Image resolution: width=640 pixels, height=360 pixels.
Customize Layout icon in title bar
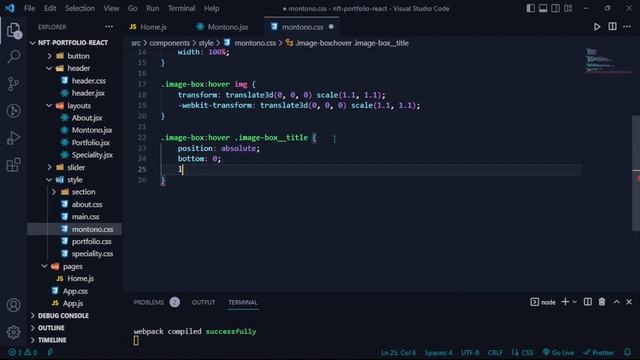568,8
